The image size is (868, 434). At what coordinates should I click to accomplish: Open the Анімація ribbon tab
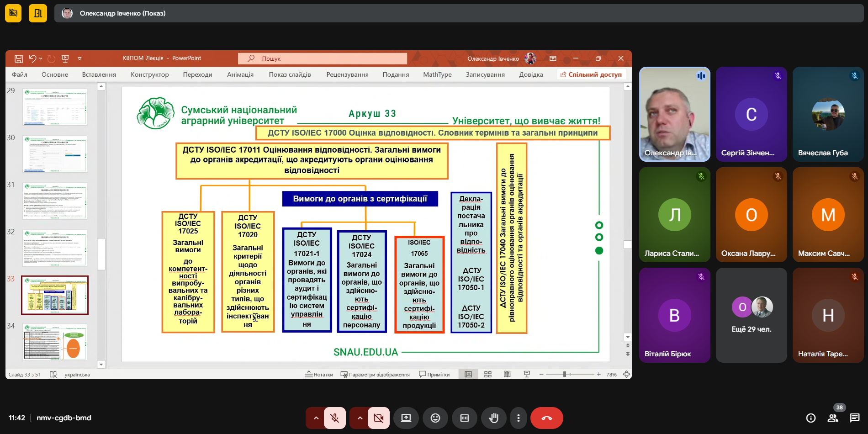(240, 74)
